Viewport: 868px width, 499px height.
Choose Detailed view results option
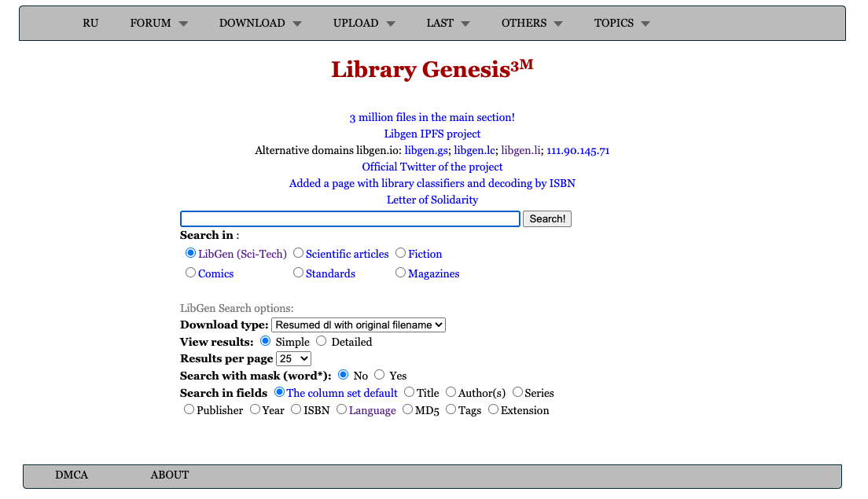point(321,341)
